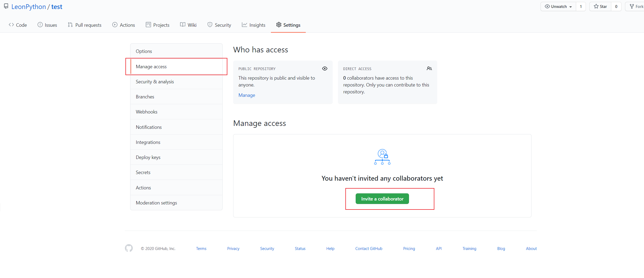
Task: Open Integrations settings
Action: pyautogui.click(x=176, y=142)
